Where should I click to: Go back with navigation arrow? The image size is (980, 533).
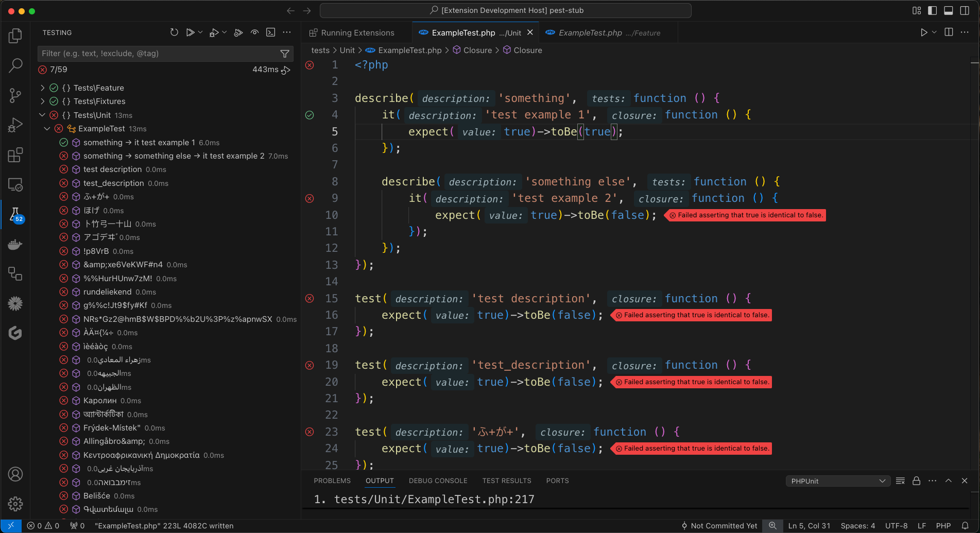tap(290, 11)
